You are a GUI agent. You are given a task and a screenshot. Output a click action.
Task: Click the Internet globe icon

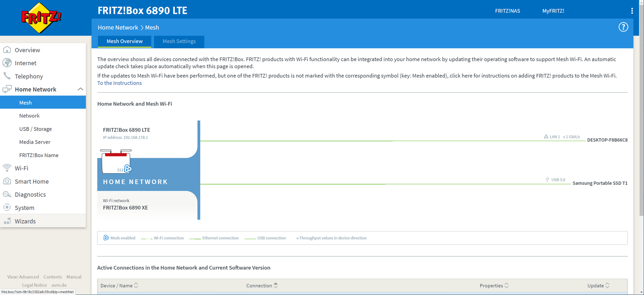coord(7,63)
